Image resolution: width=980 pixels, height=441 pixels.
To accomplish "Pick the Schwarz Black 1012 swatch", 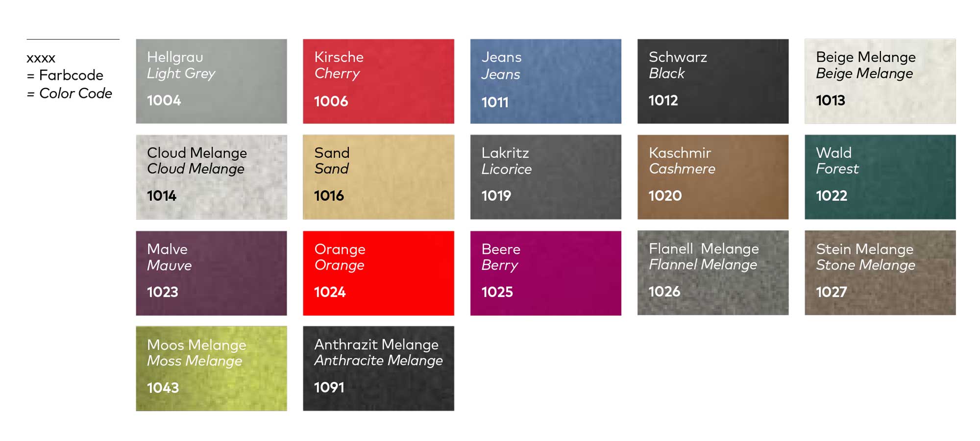I will 712,81.
